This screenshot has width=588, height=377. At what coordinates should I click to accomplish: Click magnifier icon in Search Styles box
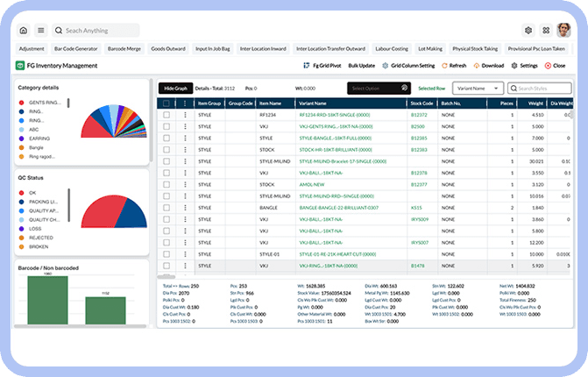(x=514, y=89)
